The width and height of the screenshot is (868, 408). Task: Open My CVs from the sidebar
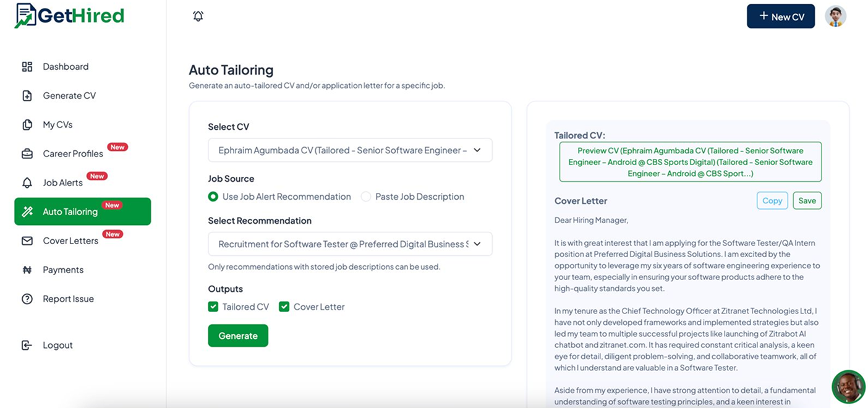click(27, 124)
